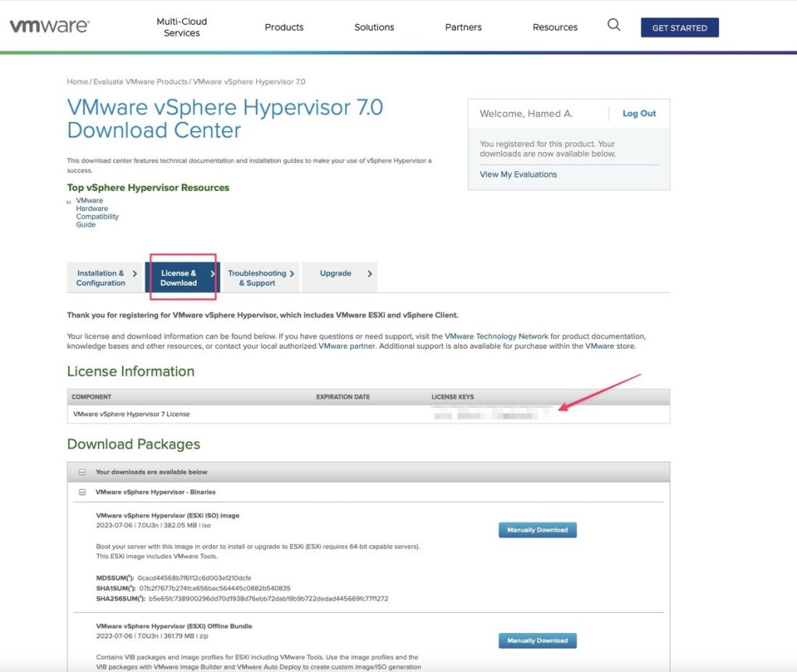Click the MD5SUM value 0cacd44568b7...

pos(194,578)
